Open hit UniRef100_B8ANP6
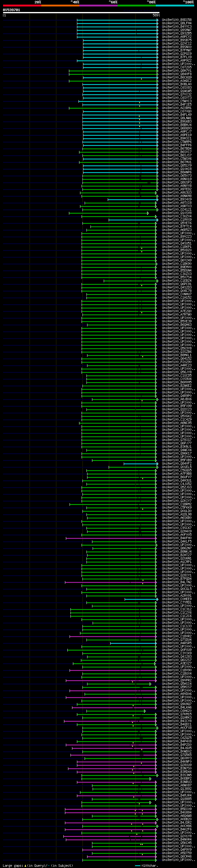Screen dimensions: 197x868 click(x=177, y=172)
